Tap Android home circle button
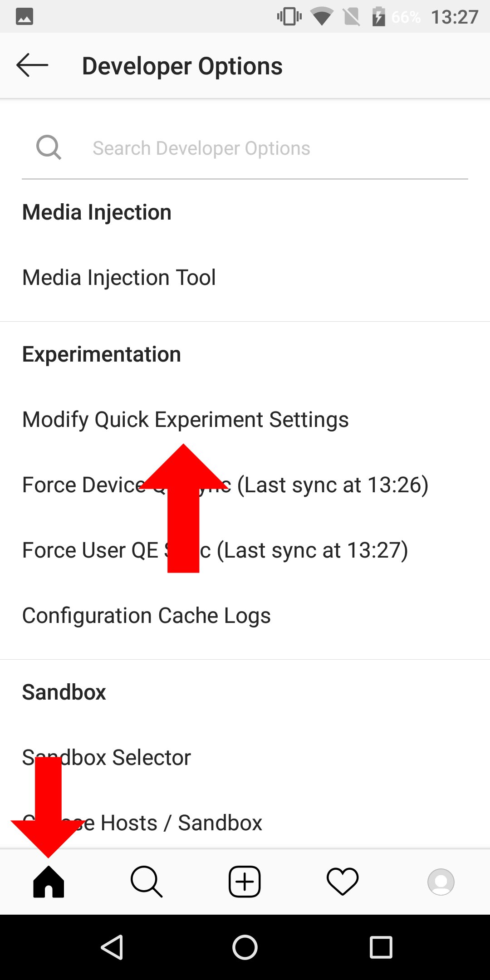The image size is (490, 980). tap(245, 947)
